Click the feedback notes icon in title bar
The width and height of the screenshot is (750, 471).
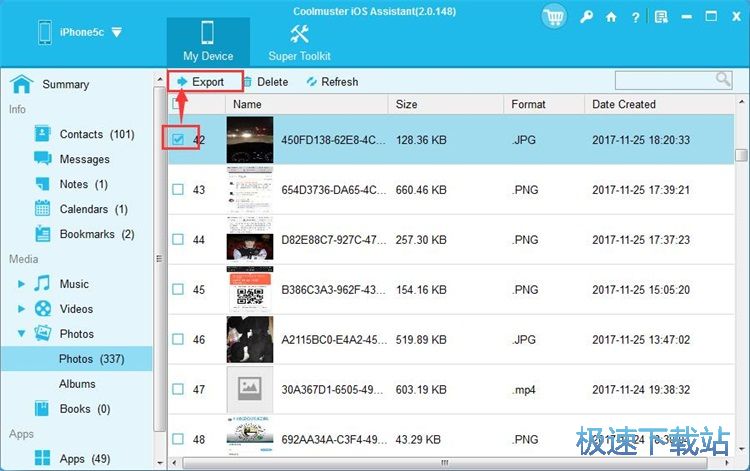pyautogui.click(x=662, y=17)
